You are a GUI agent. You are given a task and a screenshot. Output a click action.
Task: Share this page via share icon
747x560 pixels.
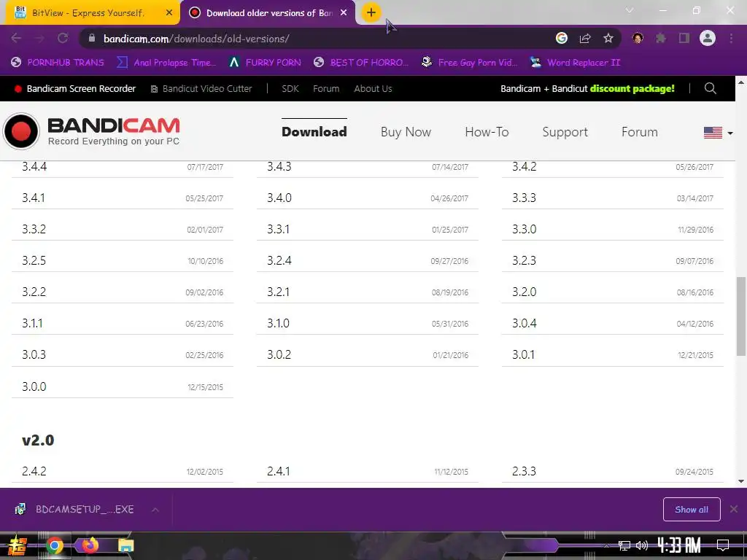[x=585, y=39]
